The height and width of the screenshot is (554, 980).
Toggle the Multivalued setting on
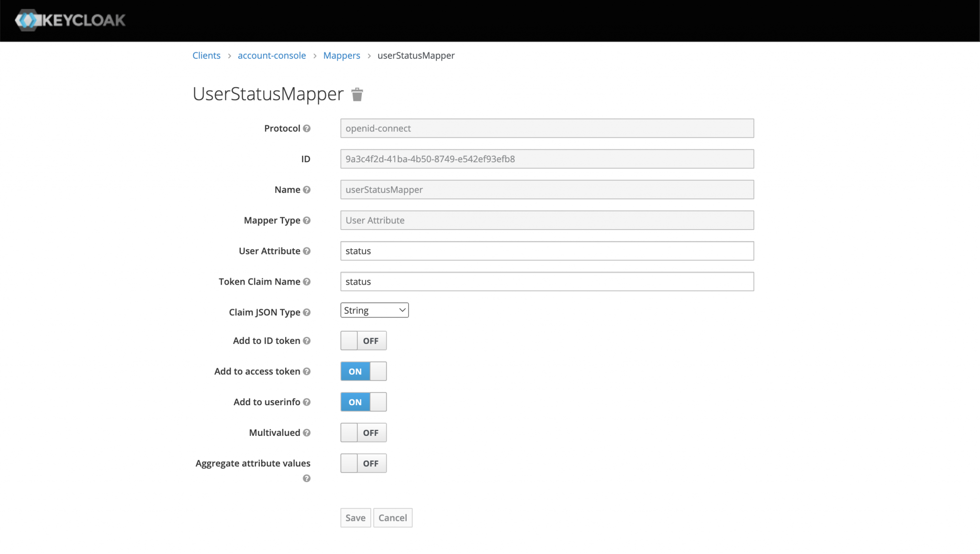(363, 432)
